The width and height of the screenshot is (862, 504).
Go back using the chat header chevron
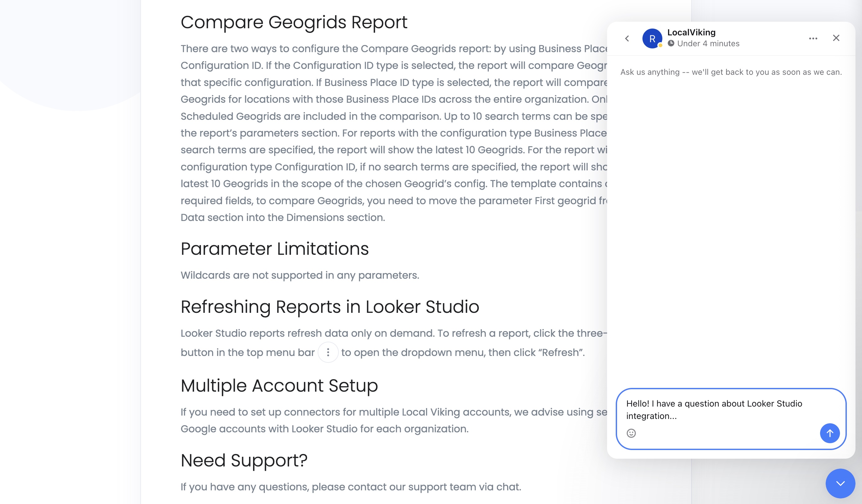[627, 38]
